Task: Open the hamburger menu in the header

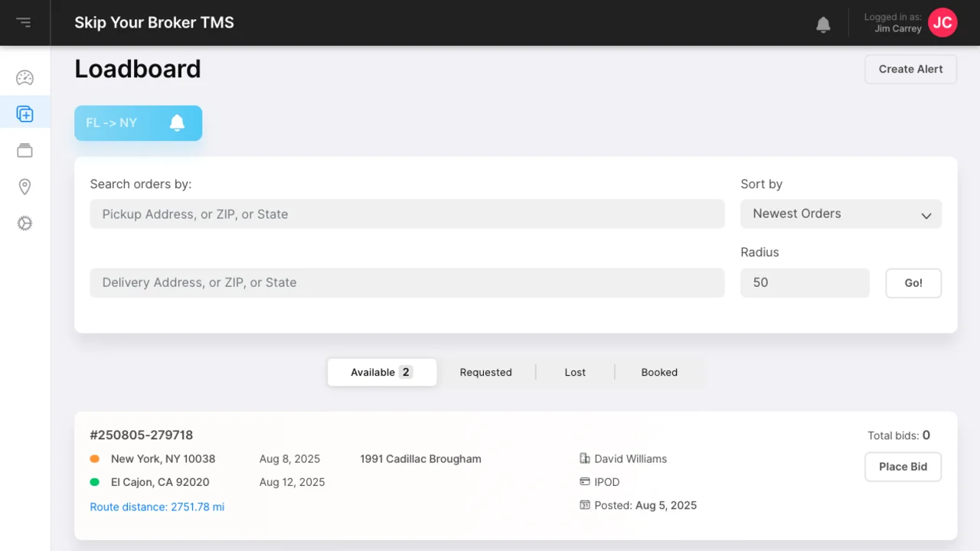Action: pos(24,23)
